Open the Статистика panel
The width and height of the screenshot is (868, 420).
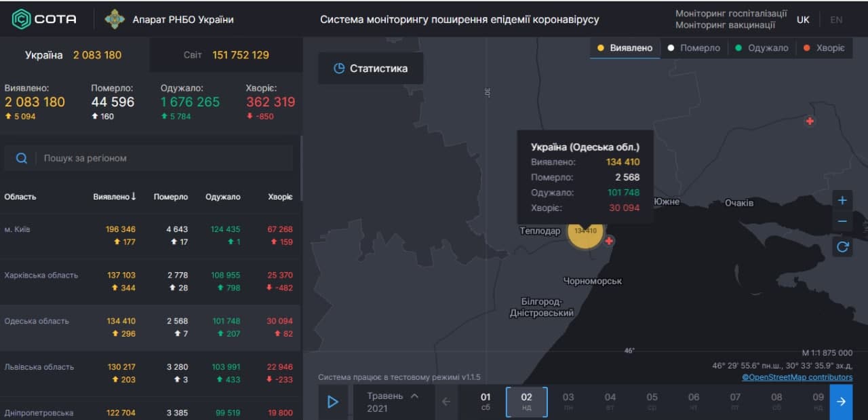point(370,68)
